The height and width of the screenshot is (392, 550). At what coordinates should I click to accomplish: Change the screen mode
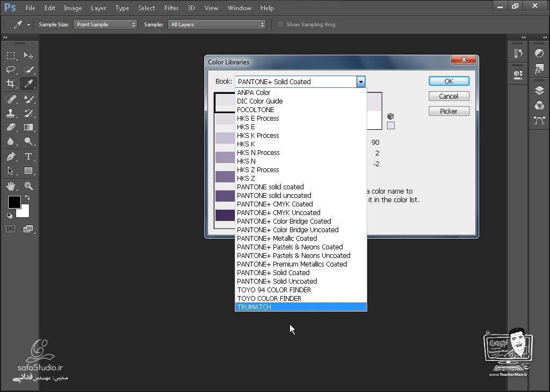[x=28, y=229]
